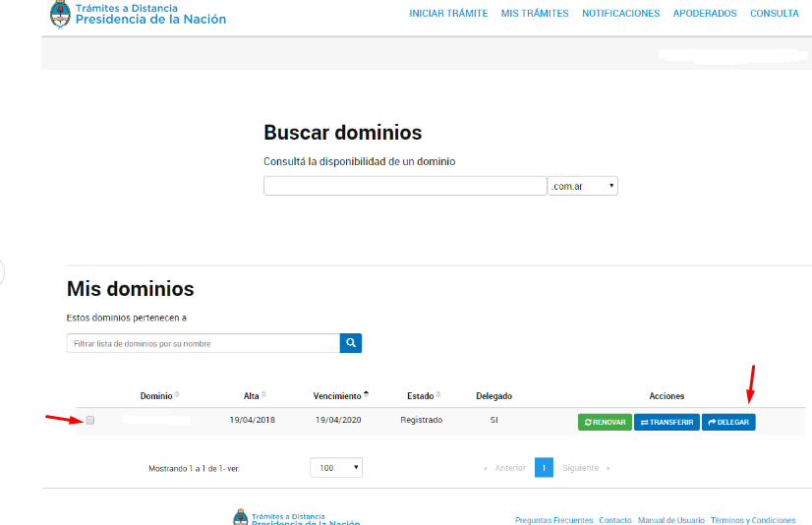Image resolution: width=812 pixels, height=525 pixels.
Task: Click the Preguntas Frecuentes footer link
Action: pyautogui.click(x=553, y=520)
